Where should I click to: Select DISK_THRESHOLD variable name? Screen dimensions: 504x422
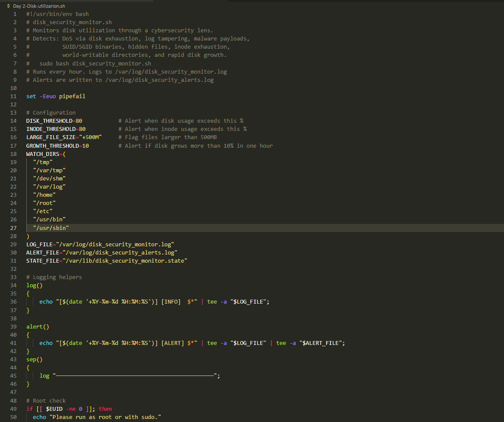(x=49, y=121)
